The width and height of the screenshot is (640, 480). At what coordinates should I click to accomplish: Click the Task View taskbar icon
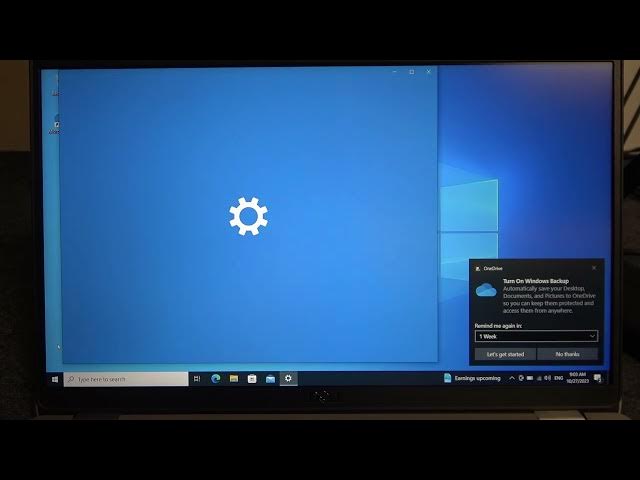(x=197, y=379)
